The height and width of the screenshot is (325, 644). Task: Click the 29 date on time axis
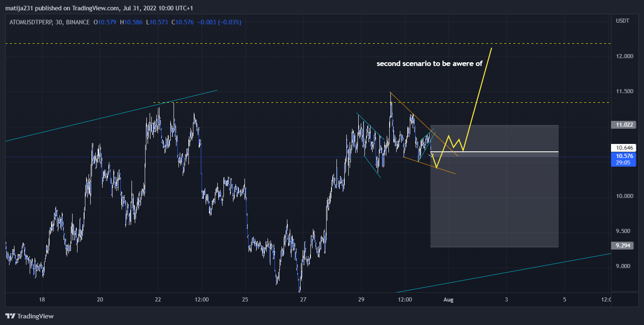tap(362, 300)
